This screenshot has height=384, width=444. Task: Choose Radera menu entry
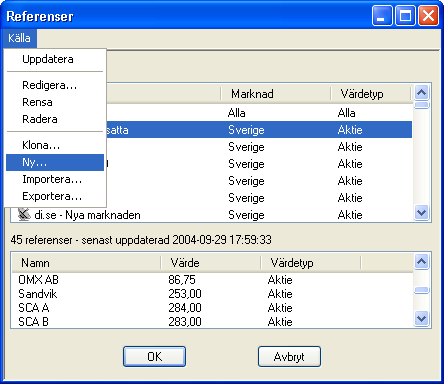(x=55, y=119)
